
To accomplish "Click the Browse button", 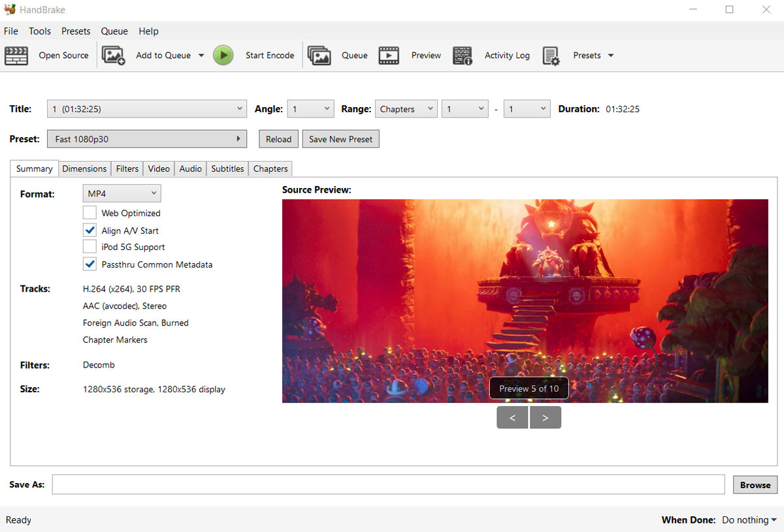I will coord(755,485).
